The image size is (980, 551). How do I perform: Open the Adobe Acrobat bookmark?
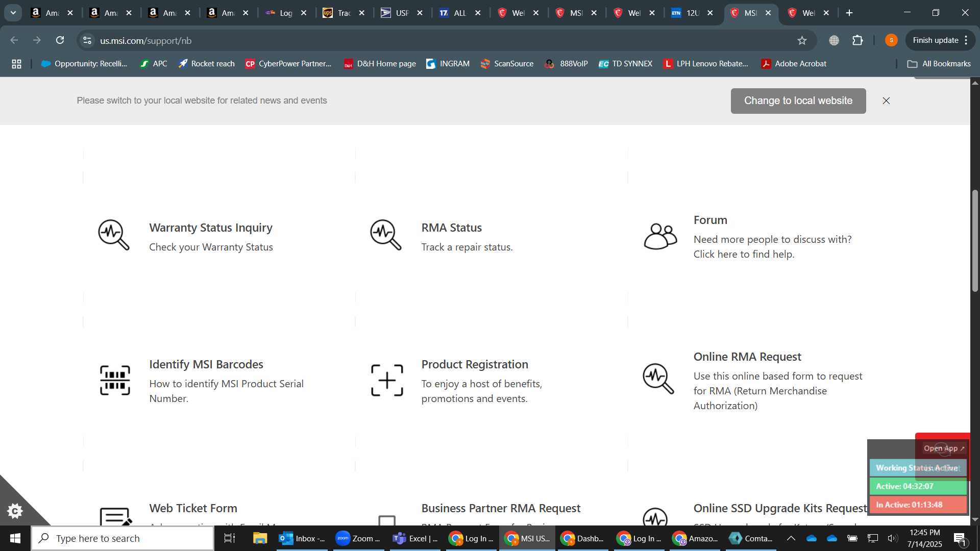[x=794, y=64]
